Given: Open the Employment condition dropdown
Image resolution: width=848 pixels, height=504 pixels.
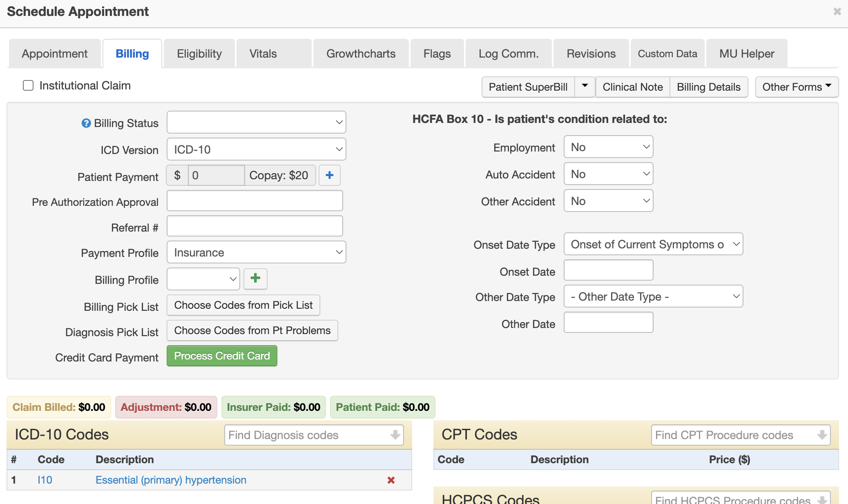Looking at the screenshot, I should (607, 146).
